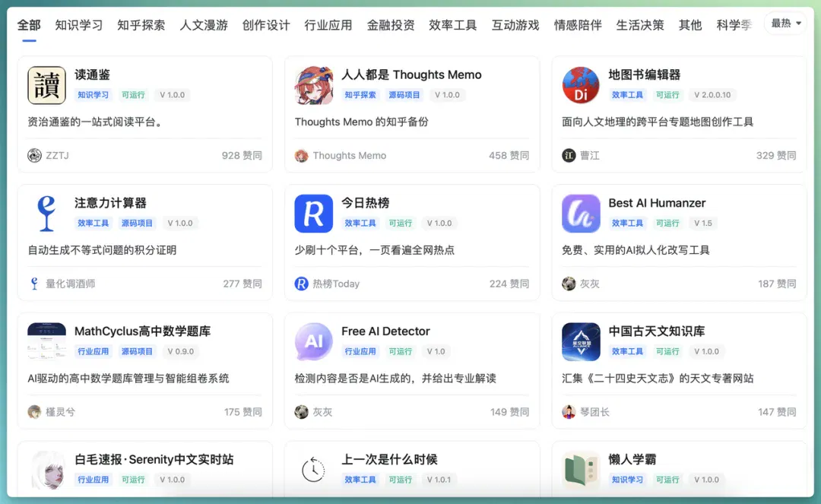Click the 琴团长 author avatar
The height and width of the screenshot is (504, 821).
[x=569, y=412]
